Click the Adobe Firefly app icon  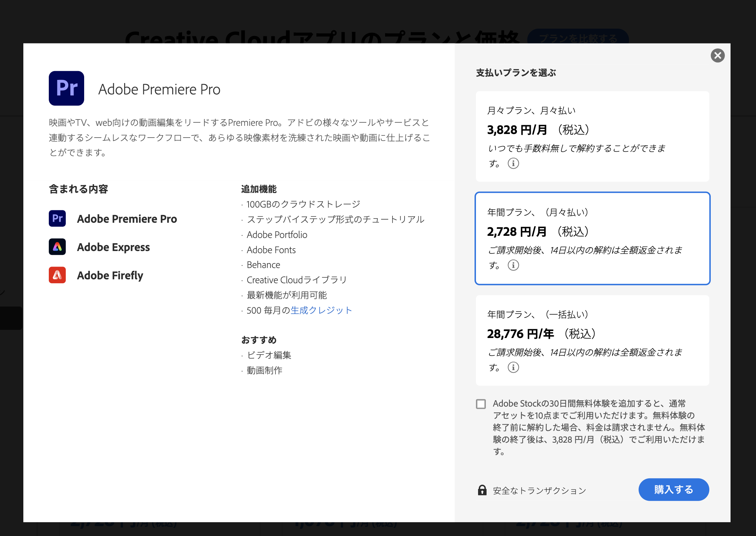tap(57, 275)
